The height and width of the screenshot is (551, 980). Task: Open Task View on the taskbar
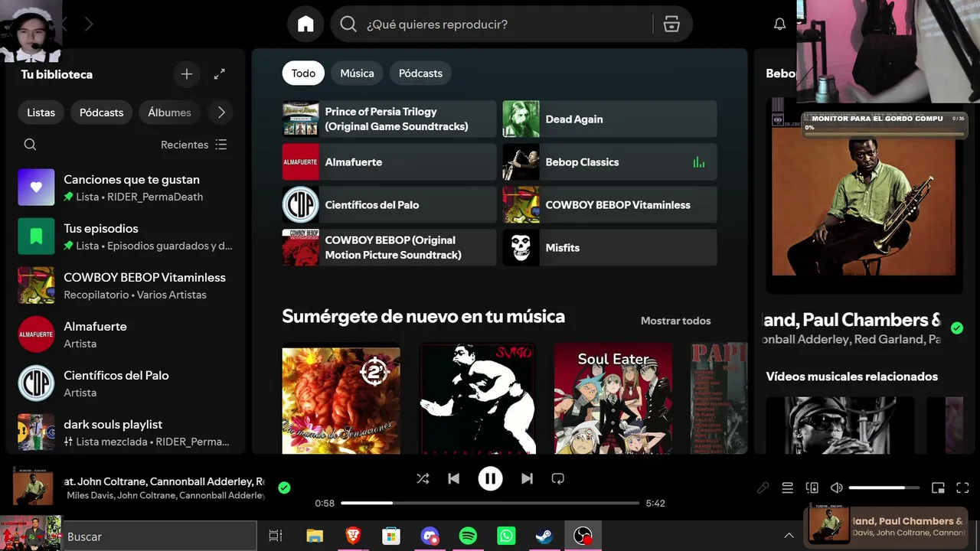[x=276, y=536]
